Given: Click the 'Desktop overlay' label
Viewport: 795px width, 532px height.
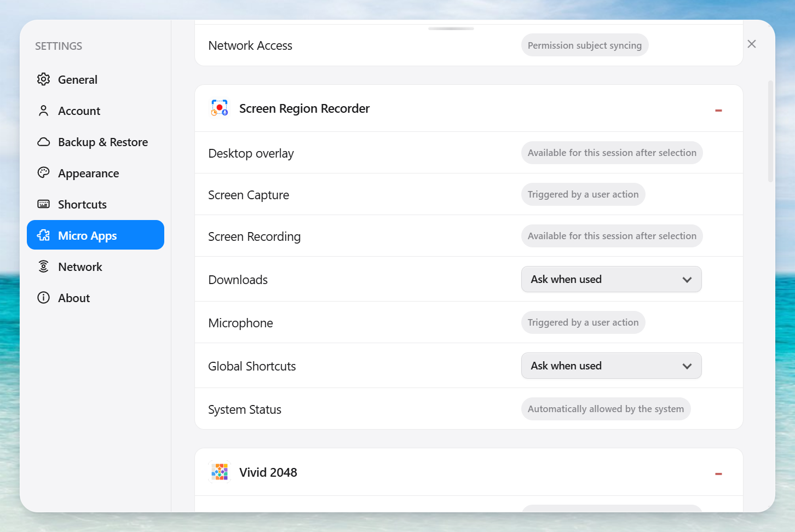Looking at the screenshot, I should point(251,153).
